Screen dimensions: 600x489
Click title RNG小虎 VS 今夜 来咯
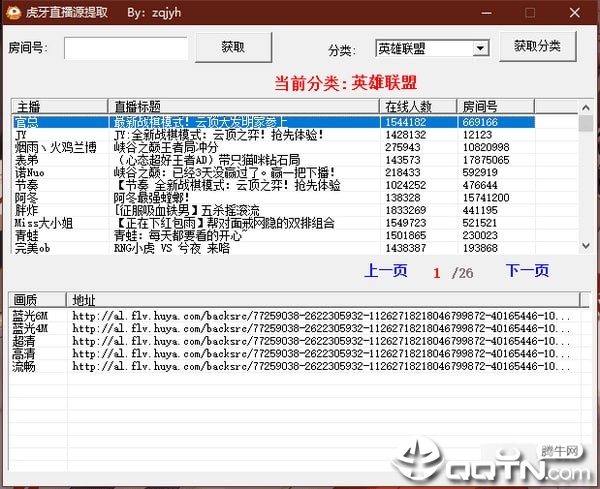pyautogui.click(x=171, y=248)
